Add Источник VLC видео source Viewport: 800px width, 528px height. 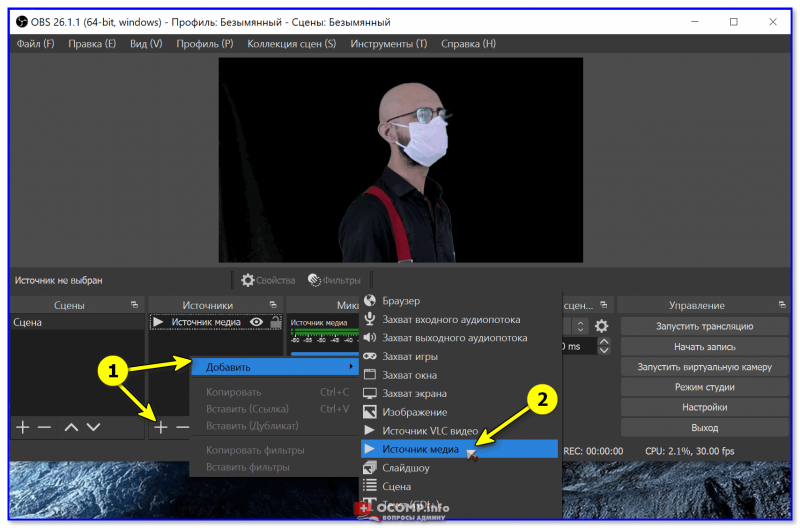click(x=459, y=431)
